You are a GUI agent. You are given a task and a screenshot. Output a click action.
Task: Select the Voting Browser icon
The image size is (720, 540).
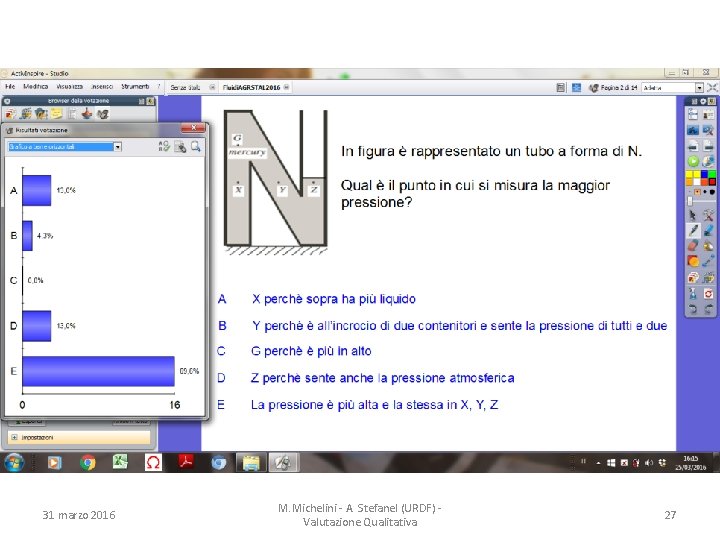click(102, 113)
